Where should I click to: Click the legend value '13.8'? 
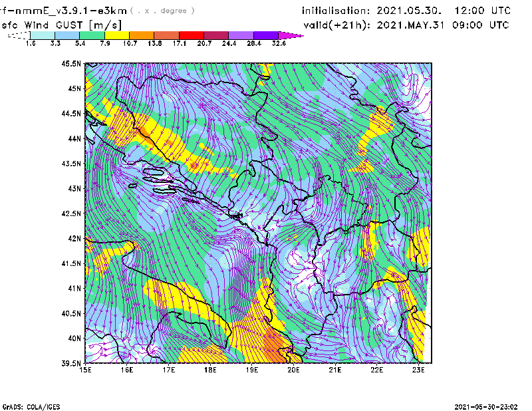pyautogui.click(x=154, y=43)
